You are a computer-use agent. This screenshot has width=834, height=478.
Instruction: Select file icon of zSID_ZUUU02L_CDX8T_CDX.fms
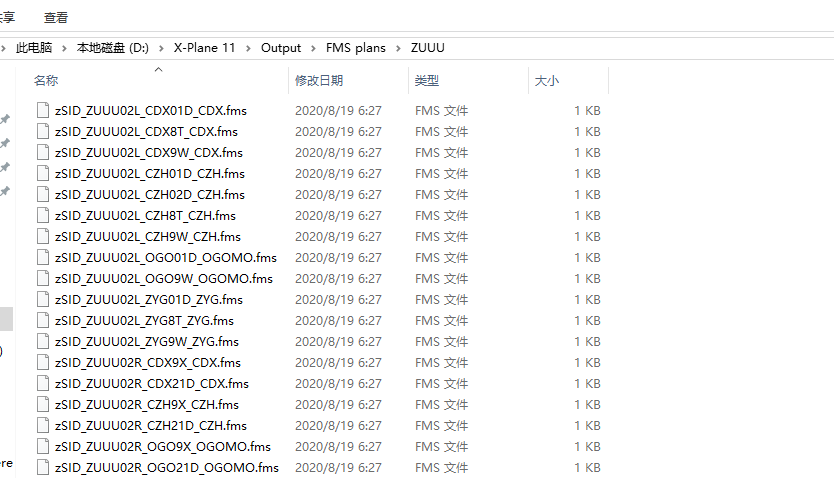(x=43, y=131)
